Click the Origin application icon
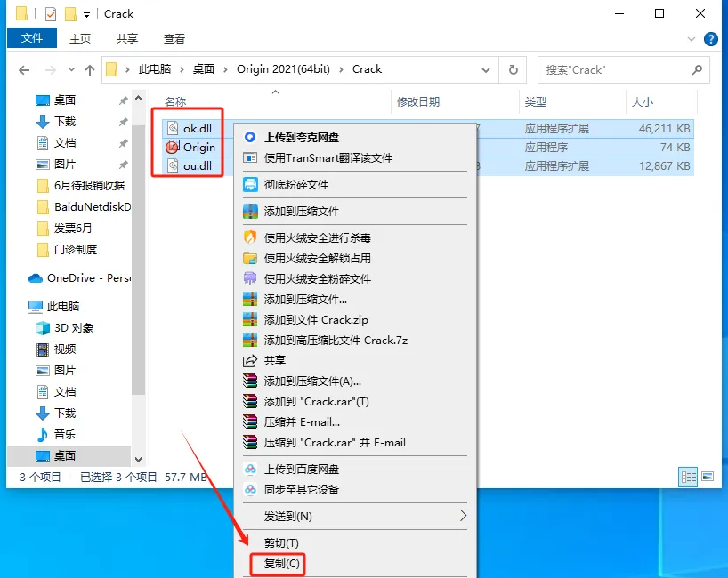This screenshot has height=578, width=728. (173, 147)
